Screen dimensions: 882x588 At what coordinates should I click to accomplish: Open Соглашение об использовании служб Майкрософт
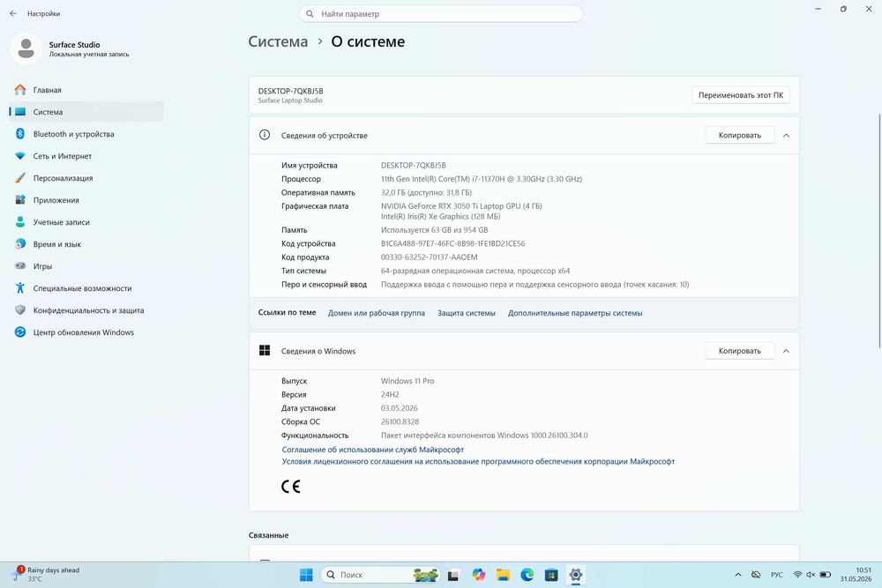tap(373, 450)
